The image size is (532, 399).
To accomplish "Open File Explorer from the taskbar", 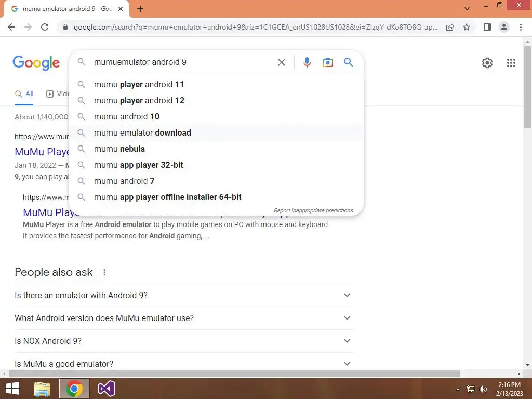I will pos(42,389).
